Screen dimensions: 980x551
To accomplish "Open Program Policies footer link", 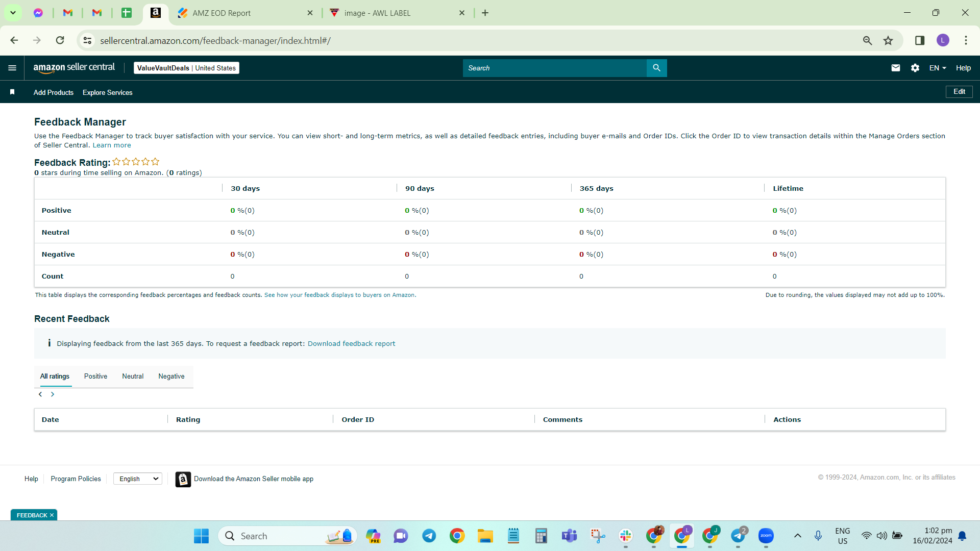I will [76, 479].
